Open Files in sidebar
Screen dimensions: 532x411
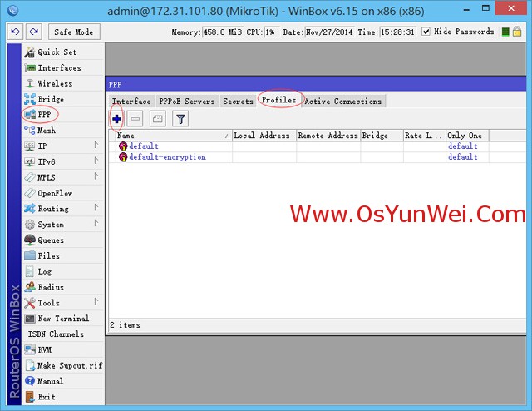coord(63,255)
